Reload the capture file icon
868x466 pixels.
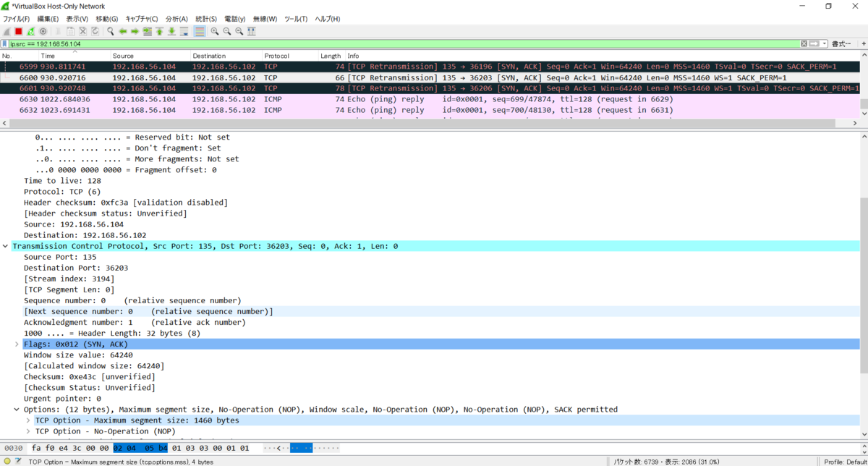pyautogui.click(x=95, y=32)
